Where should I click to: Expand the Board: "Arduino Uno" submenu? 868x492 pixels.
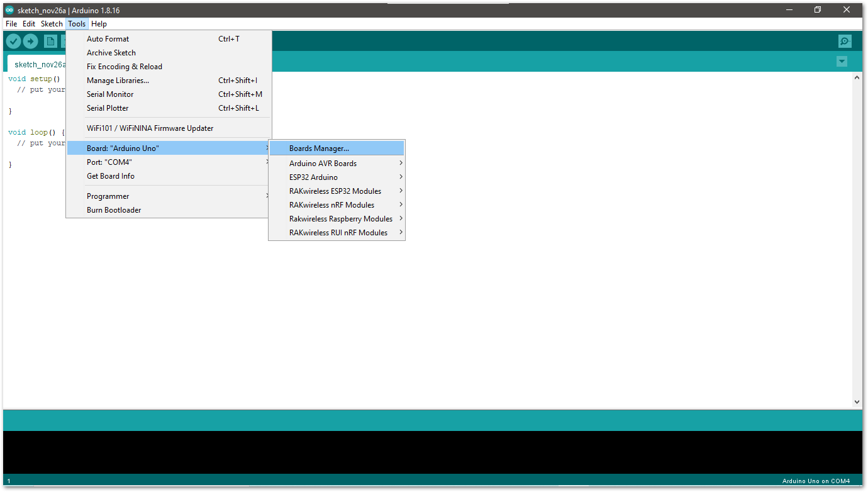(169, 148)
